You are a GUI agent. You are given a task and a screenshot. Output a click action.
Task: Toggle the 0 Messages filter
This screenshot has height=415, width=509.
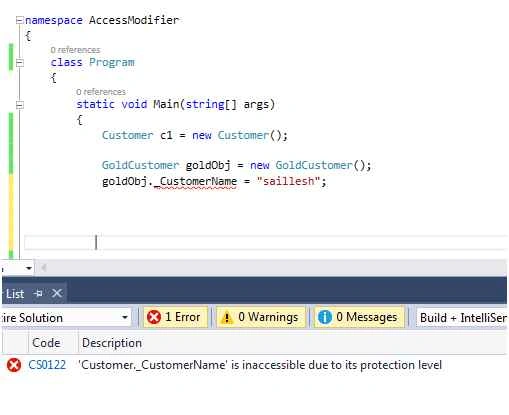(x=359, y=317)
